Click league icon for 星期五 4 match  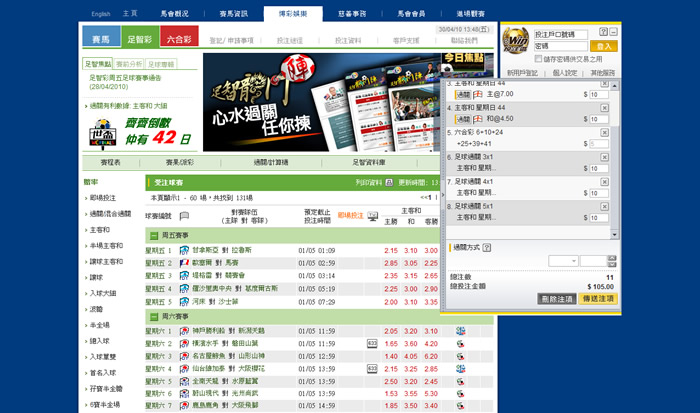[184, 289]
